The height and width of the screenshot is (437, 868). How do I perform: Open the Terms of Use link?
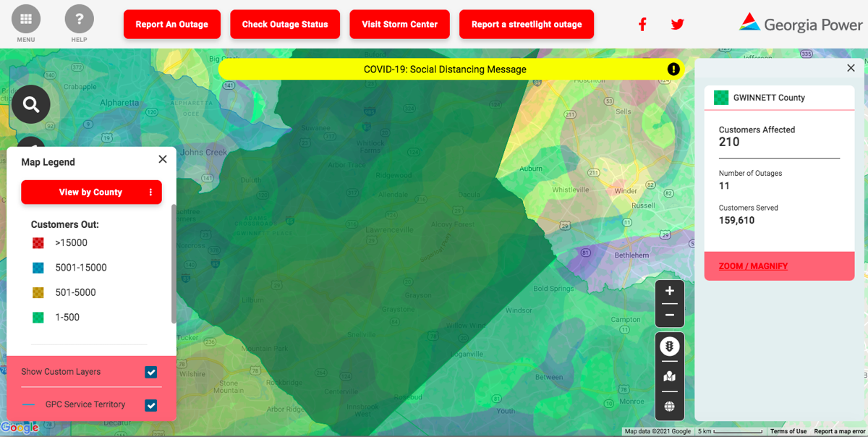(788, 431)
